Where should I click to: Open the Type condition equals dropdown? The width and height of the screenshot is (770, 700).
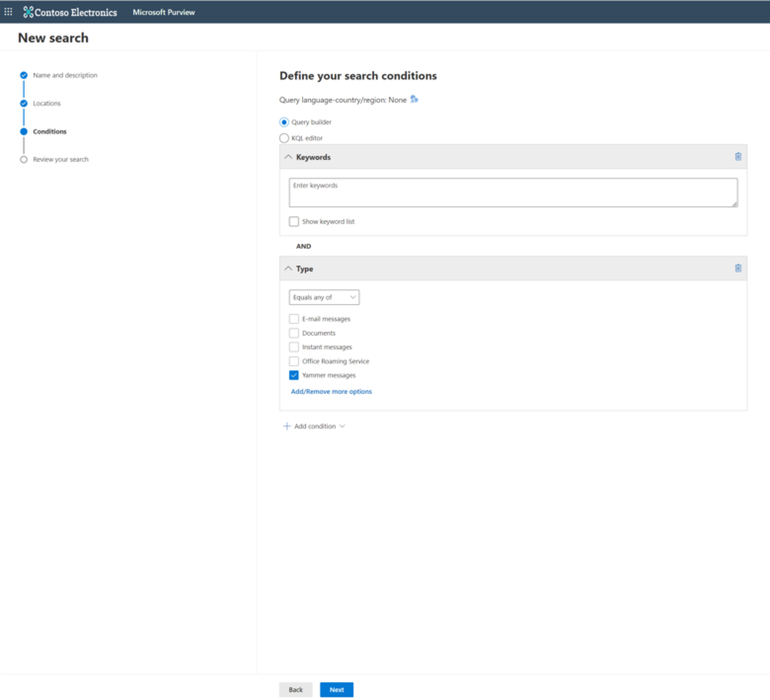coord(324,297)
